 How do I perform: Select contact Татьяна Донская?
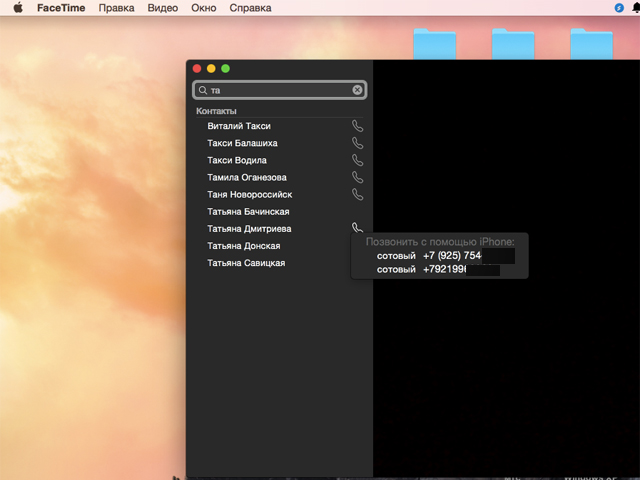244,246
